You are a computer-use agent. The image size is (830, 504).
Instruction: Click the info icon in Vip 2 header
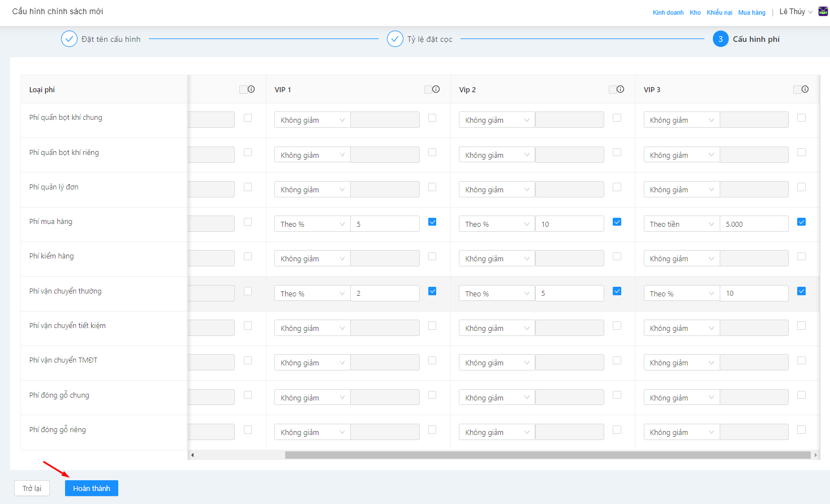[x=621, y=89]
